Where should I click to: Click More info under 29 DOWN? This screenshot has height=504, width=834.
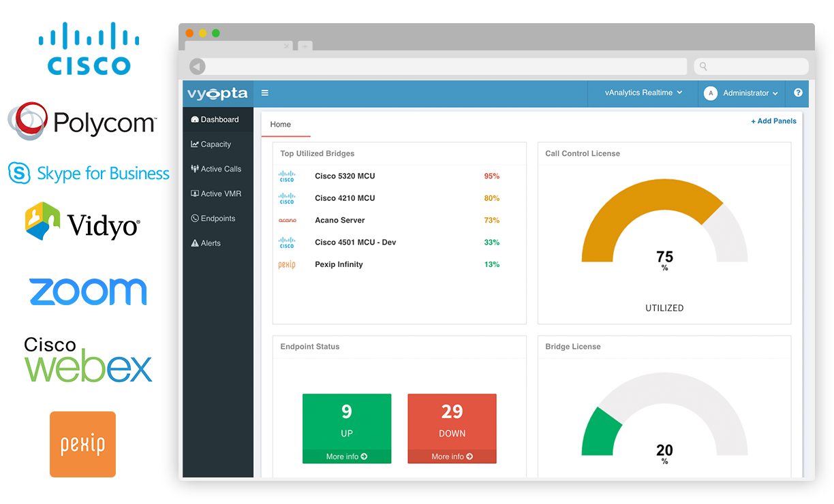(452, 456)
